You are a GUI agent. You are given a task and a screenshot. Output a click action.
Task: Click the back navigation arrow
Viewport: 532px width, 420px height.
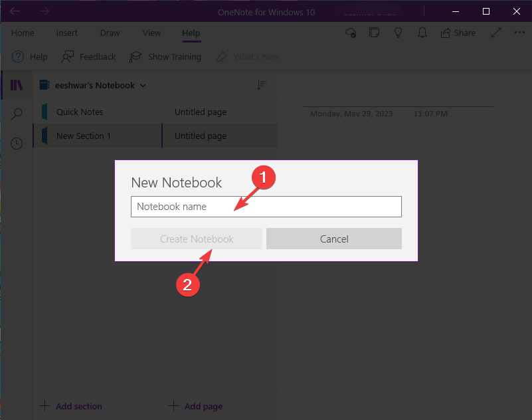(15, 11)
